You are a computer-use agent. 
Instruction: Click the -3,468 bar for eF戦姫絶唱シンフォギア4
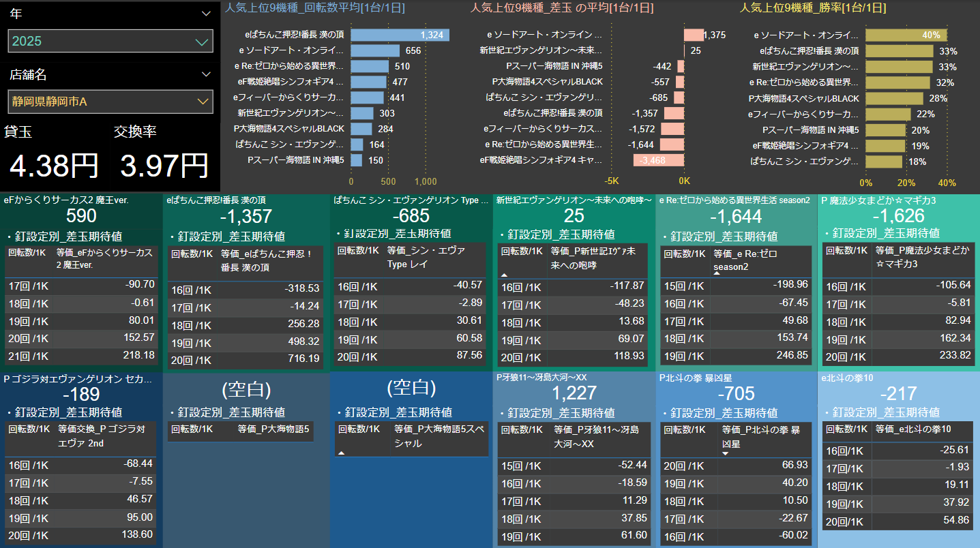coord(659,160)
